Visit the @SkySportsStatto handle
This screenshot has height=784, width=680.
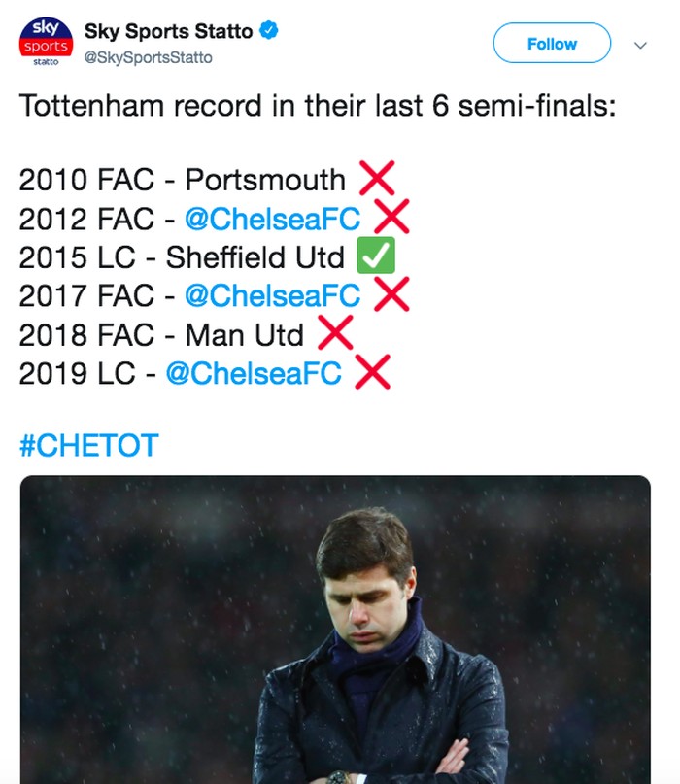click(148, 58)
